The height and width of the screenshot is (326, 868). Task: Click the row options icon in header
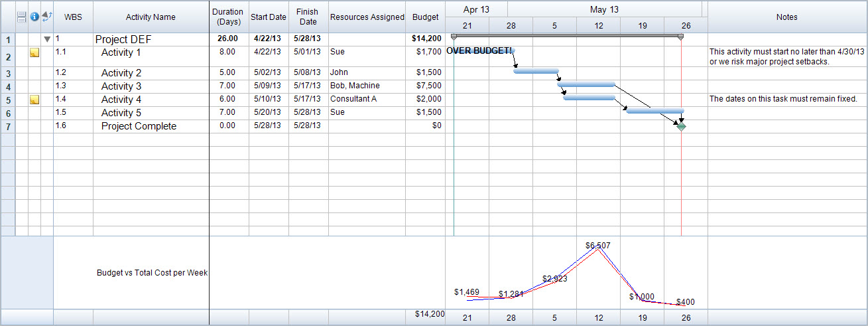21,17
